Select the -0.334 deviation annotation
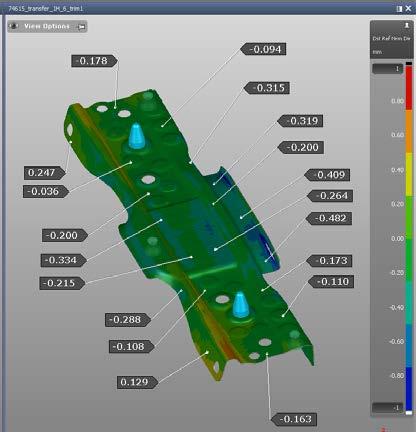The width and height of the screenshot is (416, 432). point(64,260)
